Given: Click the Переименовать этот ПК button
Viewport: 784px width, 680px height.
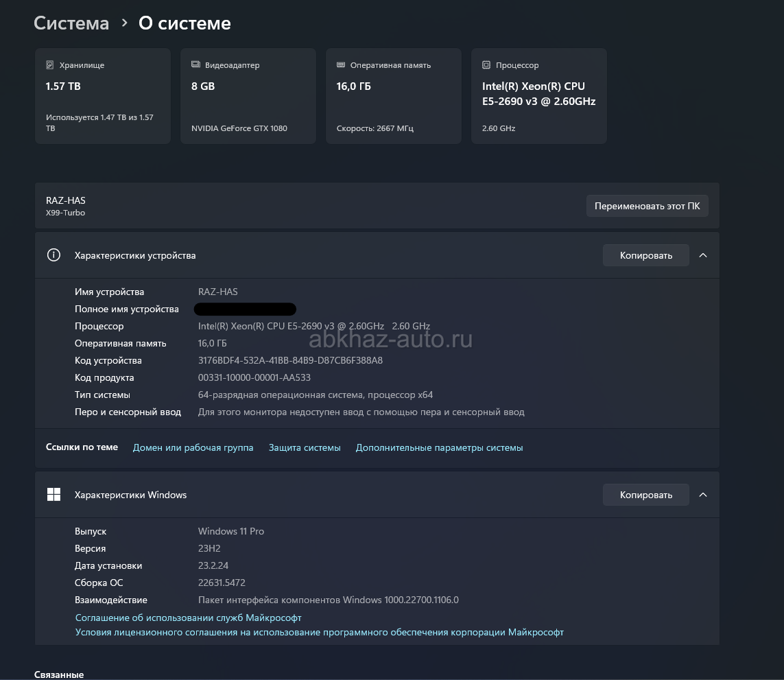Looking at the screenshot, I should [x=647, y=206].
